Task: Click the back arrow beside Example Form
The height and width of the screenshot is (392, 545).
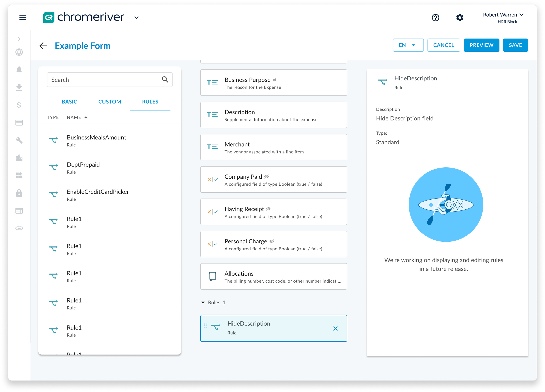Action: (43, 46)
